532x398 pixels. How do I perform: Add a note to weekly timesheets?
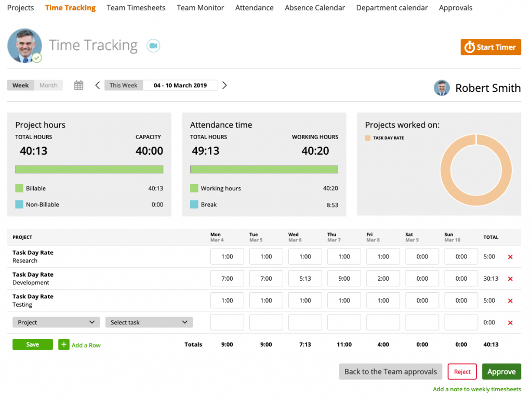click(x=476, y=389)
